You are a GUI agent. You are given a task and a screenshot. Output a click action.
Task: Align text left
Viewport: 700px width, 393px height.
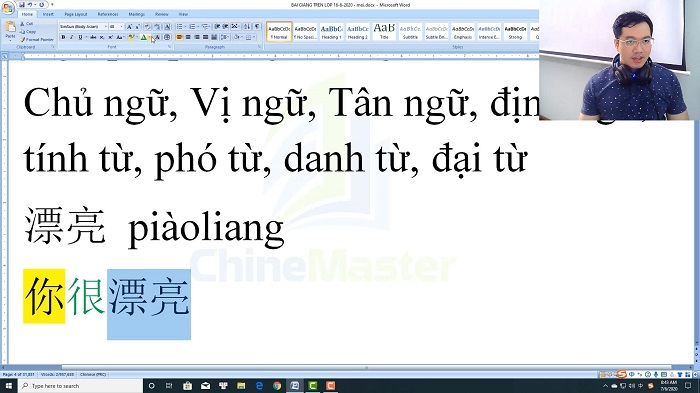(x=179, y=38)
